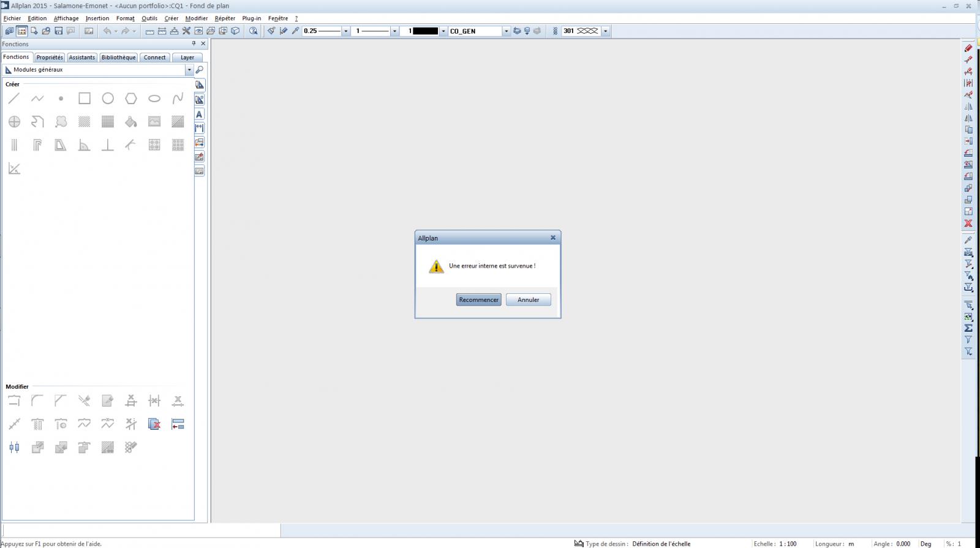Select the Rectangle tool in Créer
This screenshot has width=980, height=548.
click(85, 99)
